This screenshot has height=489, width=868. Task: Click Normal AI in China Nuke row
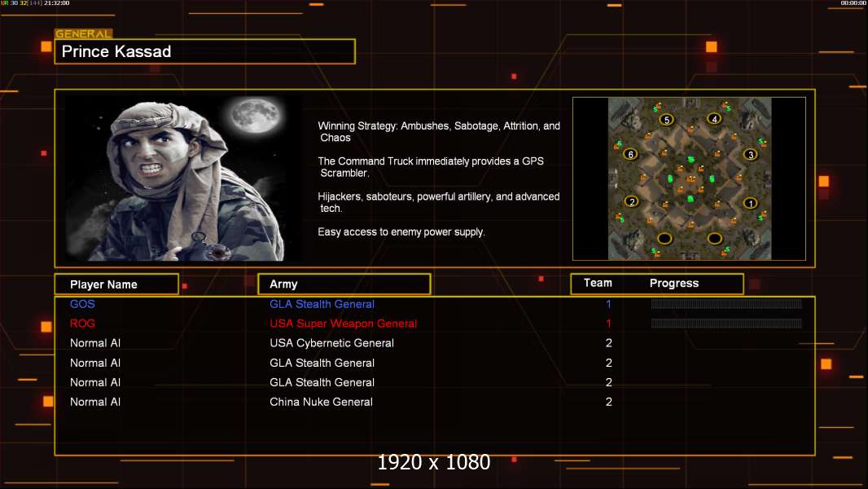[x=95, y=402]
